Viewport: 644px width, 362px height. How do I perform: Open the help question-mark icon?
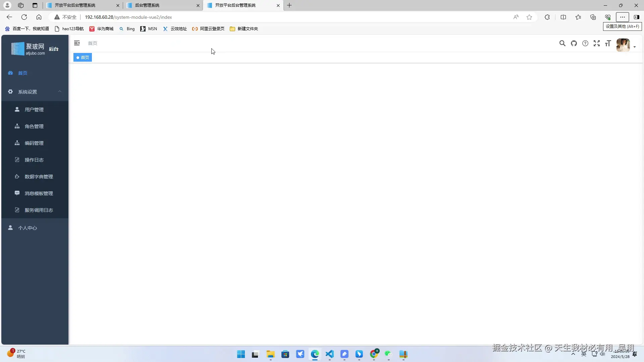(x=585, y=43)
